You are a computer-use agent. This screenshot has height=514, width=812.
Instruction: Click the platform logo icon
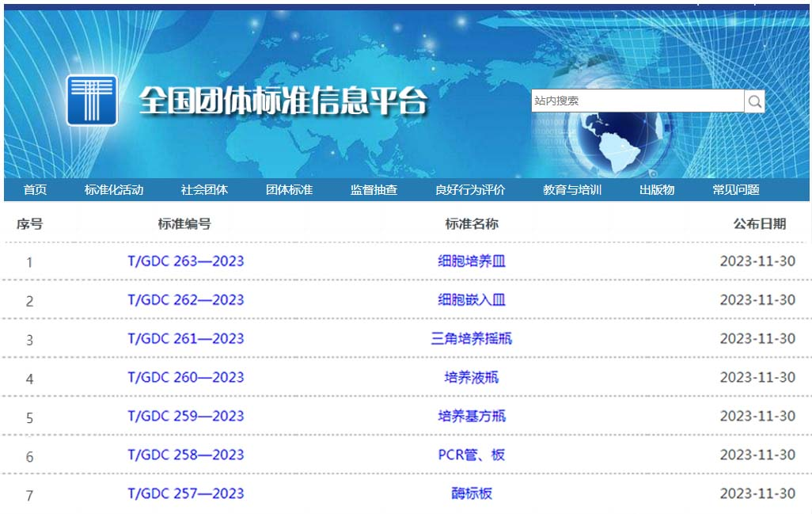point(94,101)
